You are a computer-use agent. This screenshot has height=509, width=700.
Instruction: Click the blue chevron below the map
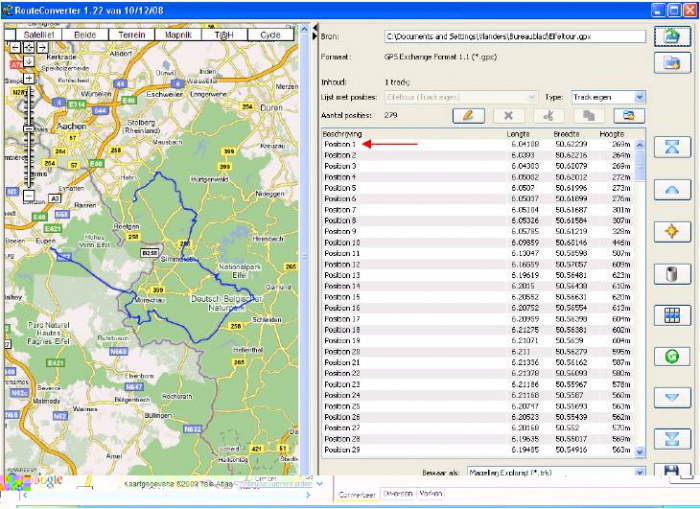pos(320,484)
